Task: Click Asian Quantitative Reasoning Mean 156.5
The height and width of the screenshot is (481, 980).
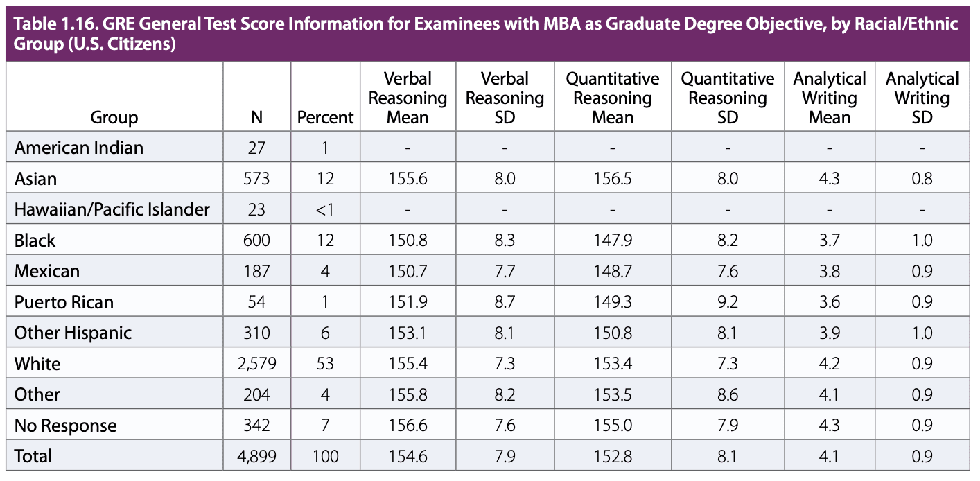Action: click(x=613, y=179)
